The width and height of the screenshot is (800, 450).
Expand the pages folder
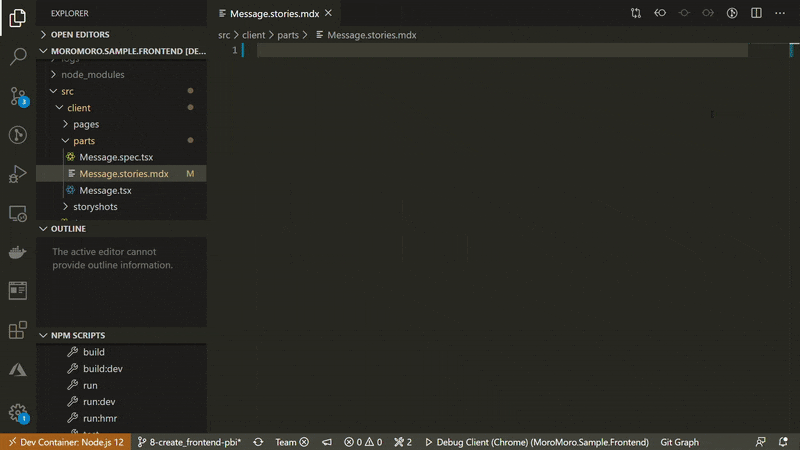(x=121, y=124)
